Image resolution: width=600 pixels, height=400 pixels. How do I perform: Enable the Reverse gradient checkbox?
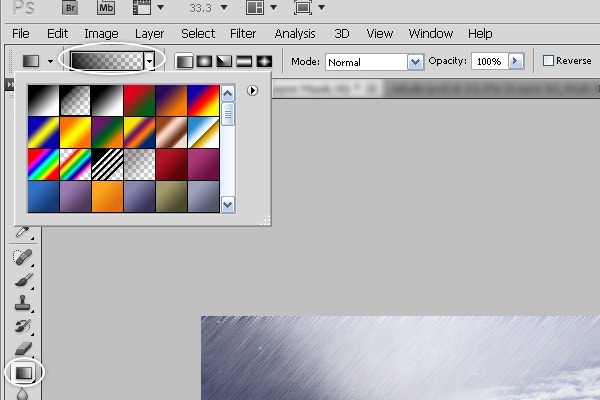(548, 61)
